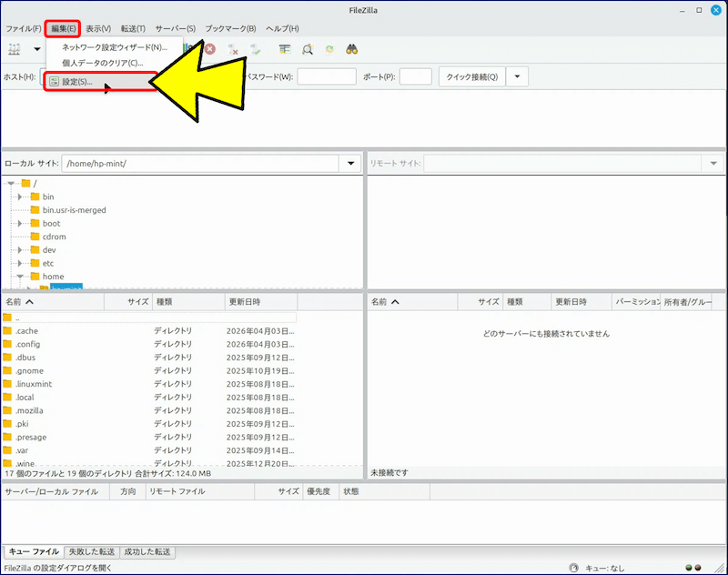The width and height of the screenshot is (728, 575).
Task: Open the directory listing filters icon
Action: click(x=285, y=49)
